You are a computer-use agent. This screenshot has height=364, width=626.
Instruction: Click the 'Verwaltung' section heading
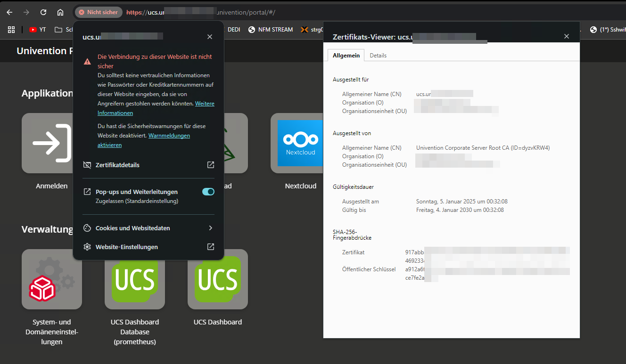coord(47,229)
